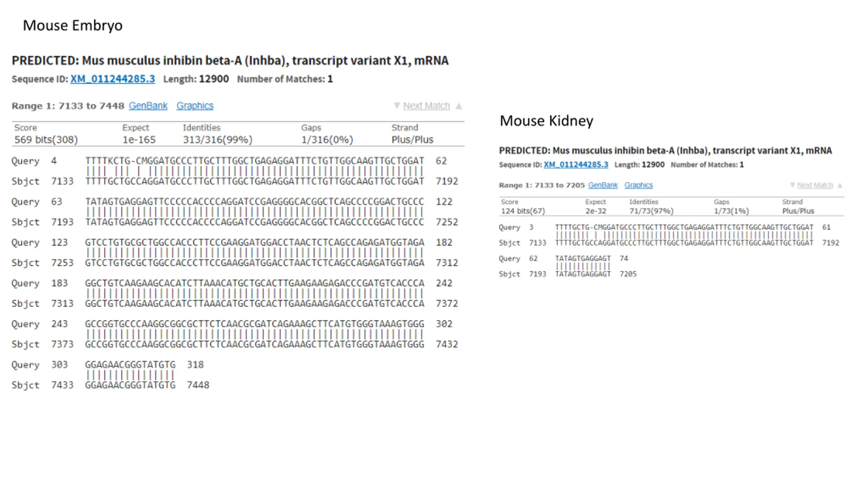The image size is (868, 488).
Task: Click up arrow after embryo Next Match
Action: (459, 106)
